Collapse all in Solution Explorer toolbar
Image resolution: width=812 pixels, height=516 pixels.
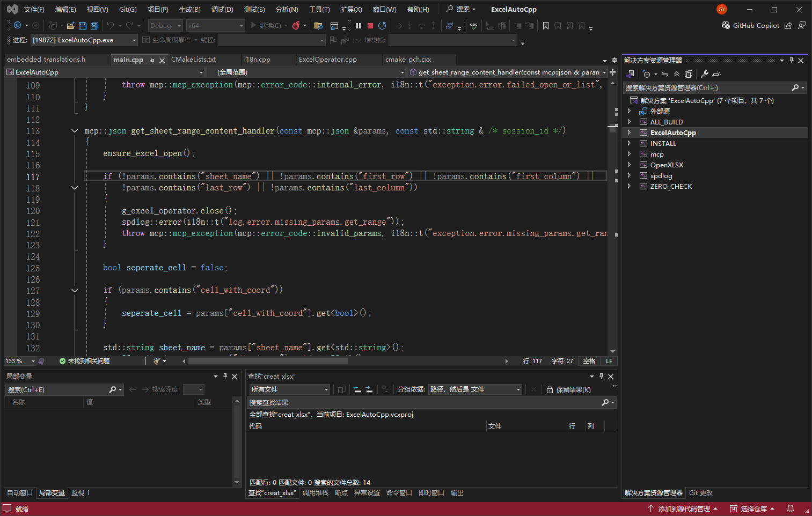tap(677, 74)
